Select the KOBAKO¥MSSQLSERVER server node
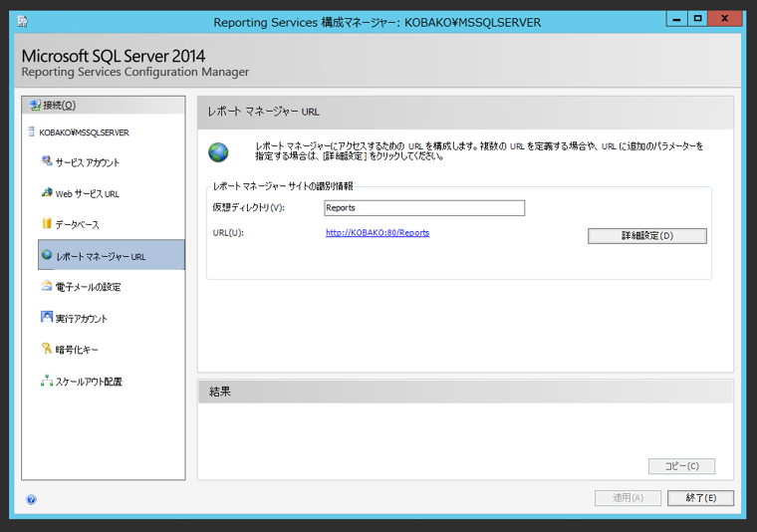This screenshot has height=532, width=757. pyautogui.click(x=84, y=133)
